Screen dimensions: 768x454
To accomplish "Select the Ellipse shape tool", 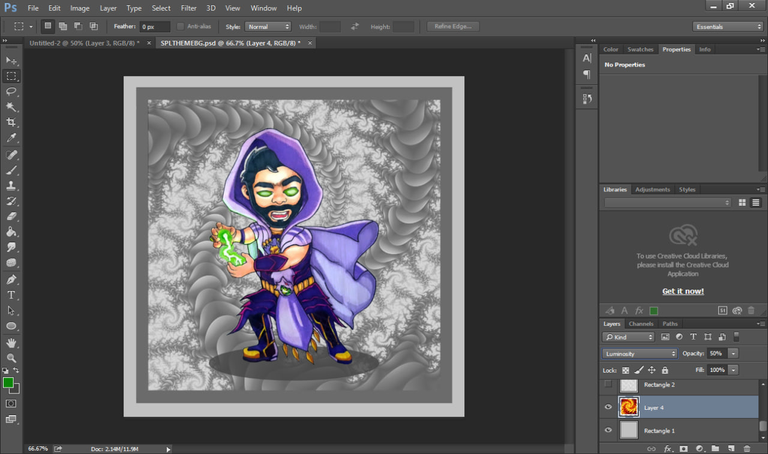I will point(11,326).
